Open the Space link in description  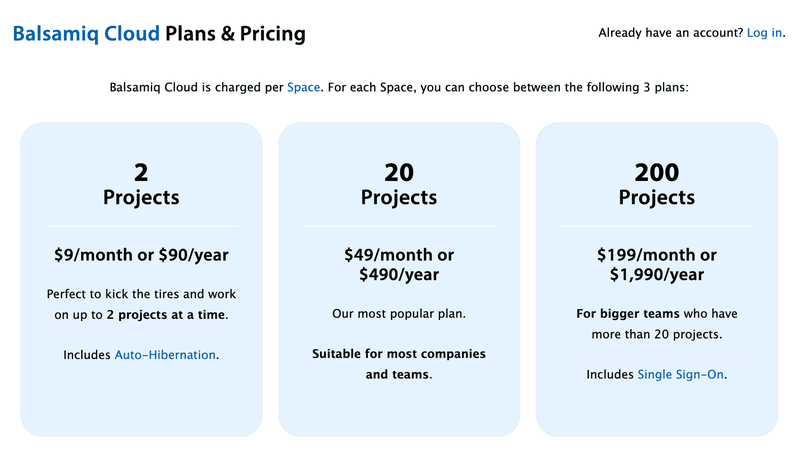303,87
